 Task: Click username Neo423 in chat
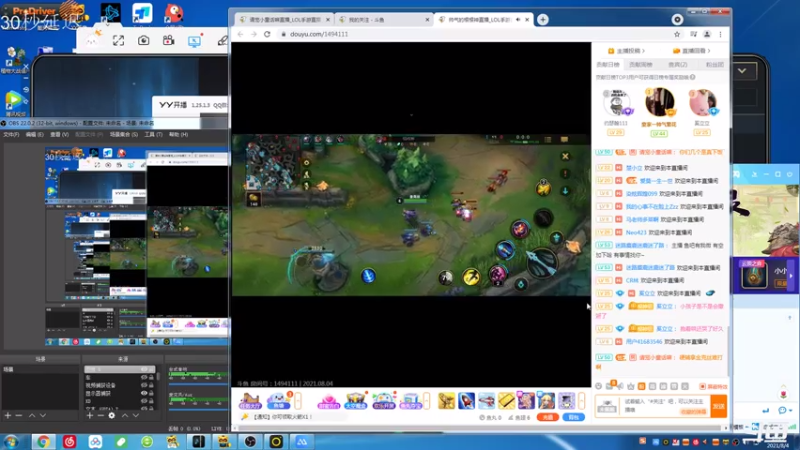pos(636,233)
